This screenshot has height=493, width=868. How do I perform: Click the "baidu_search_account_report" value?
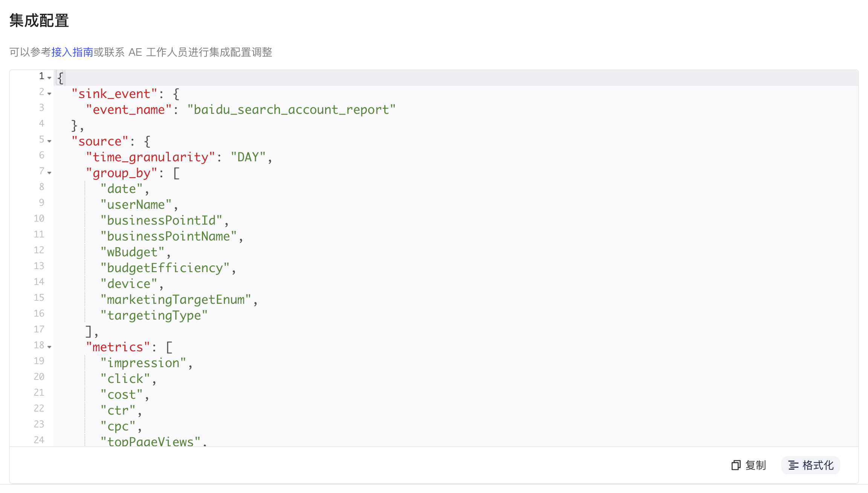pos(291,109)
